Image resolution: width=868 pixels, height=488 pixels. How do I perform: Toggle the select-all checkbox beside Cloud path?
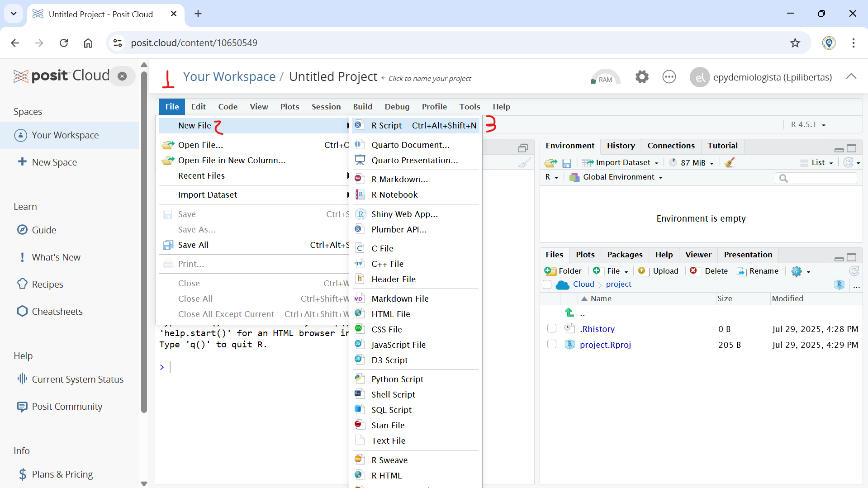(x=547, y=284)
